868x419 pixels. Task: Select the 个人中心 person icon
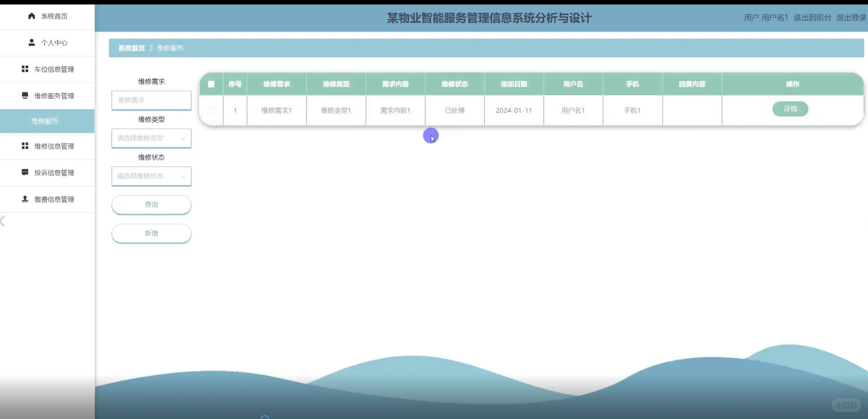point(31,43)
